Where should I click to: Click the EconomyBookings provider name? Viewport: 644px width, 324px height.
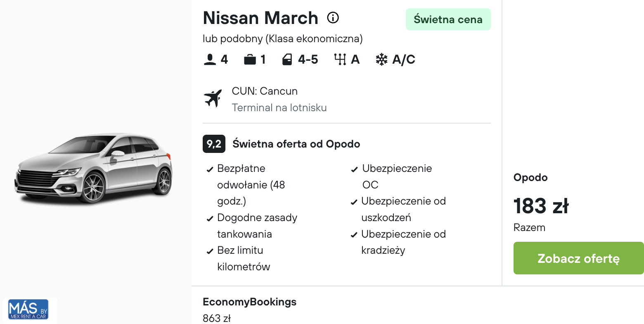point(249,302)
